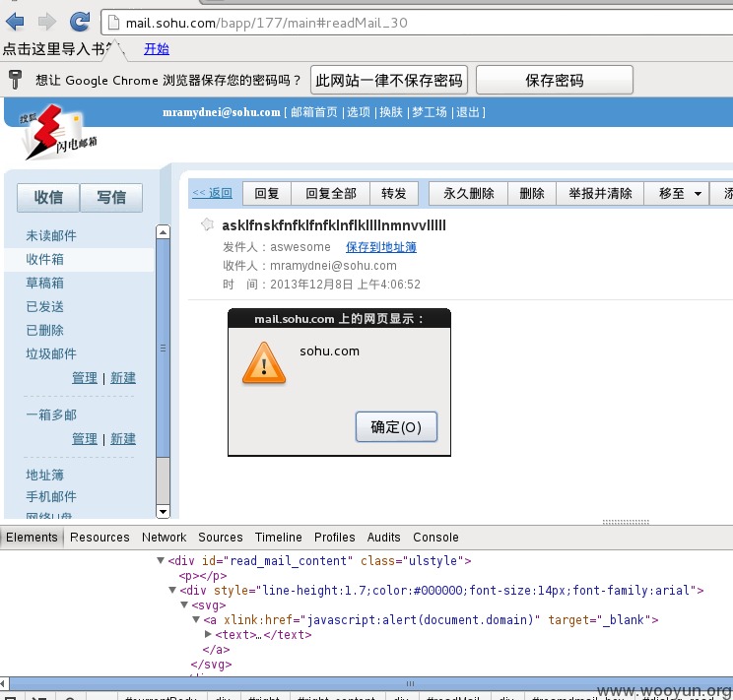This screenshot has height=700, width=733.
Task: Confirm alert with 确定(O) button
Action: 396,426
